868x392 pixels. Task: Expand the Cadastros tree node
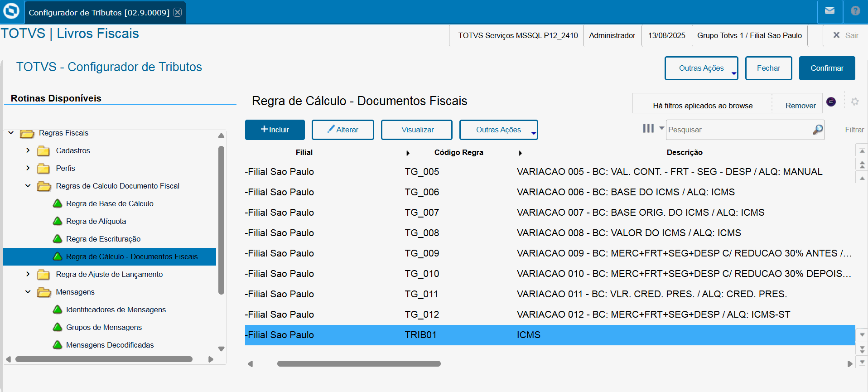pos(28,150)
